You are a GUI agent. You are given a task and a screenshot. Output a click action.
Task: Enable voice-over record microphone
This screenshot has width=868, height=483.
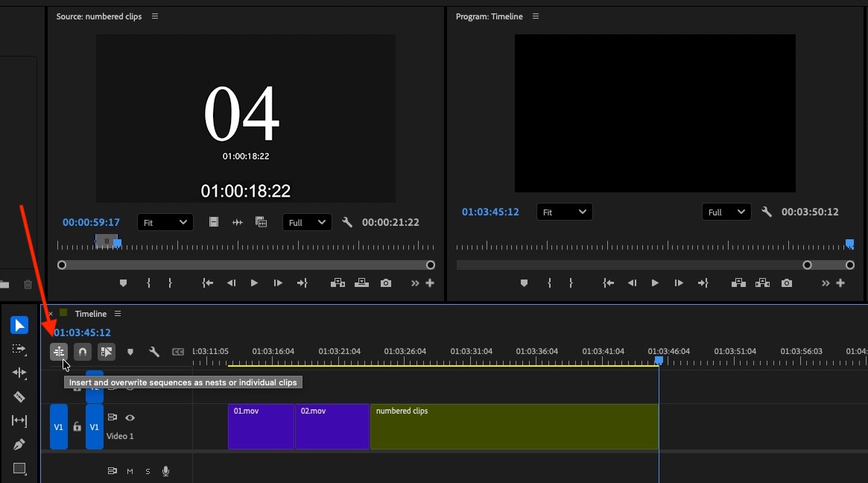pos(165,471)
